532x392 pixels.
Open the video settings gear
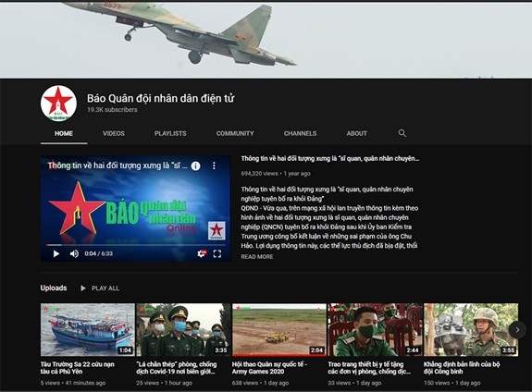coord(202,253)
